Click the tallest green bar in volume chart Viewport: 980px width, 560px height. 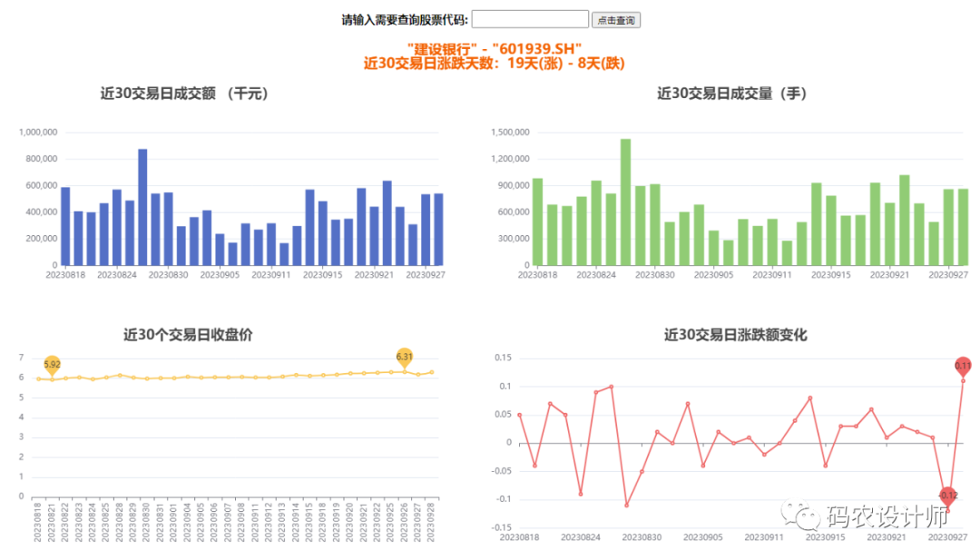(625, 202)
